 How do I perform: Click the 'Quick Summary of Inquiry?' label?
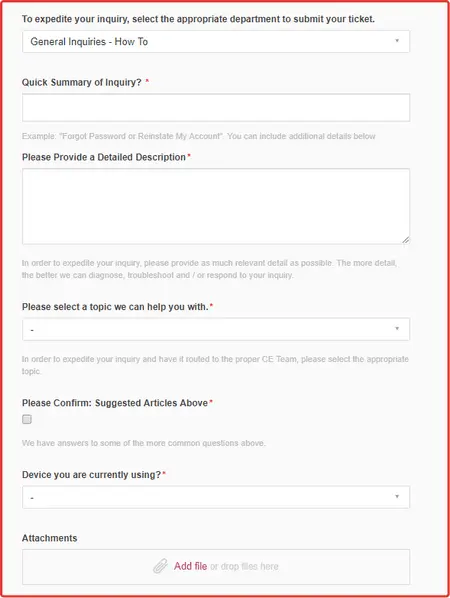tap(82, 82)
